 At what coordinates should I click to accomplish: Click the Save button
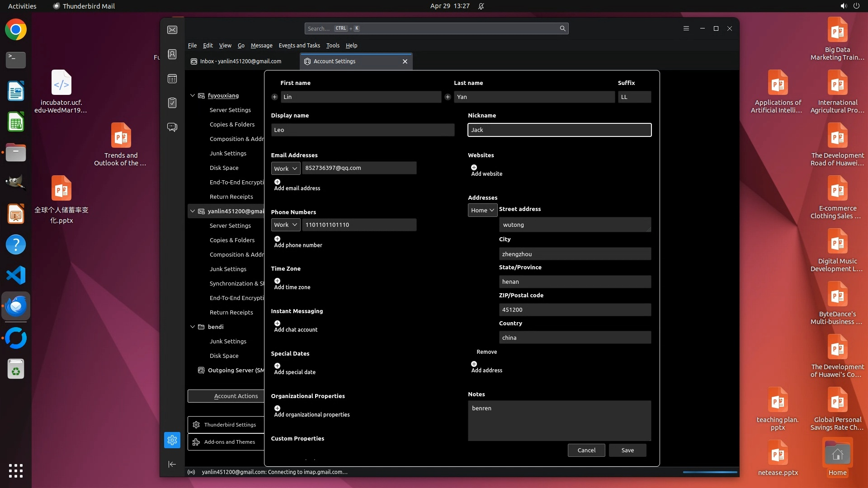(627, 450)
